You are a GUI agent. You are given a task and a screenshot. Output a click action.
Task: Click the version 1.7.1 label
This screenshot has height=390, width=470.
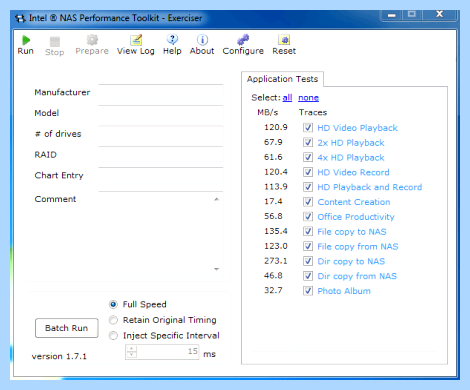coord(59,356)
